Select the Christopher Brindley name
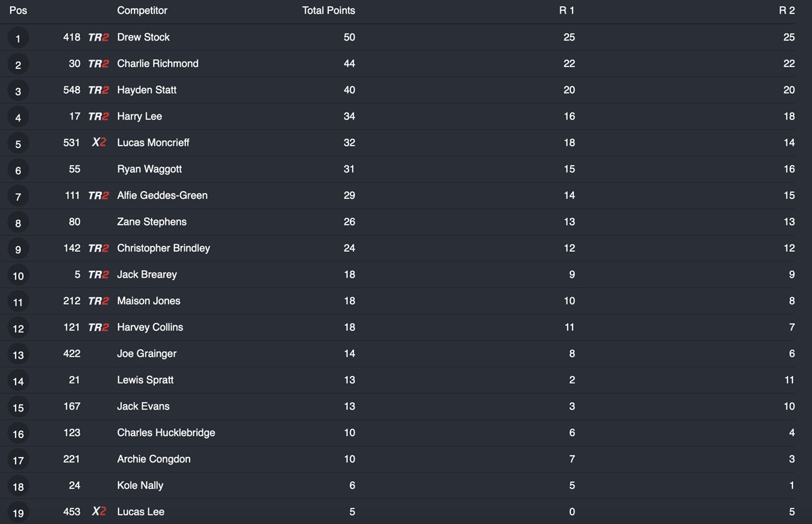812x524 pixels. [x=163, y=248]
